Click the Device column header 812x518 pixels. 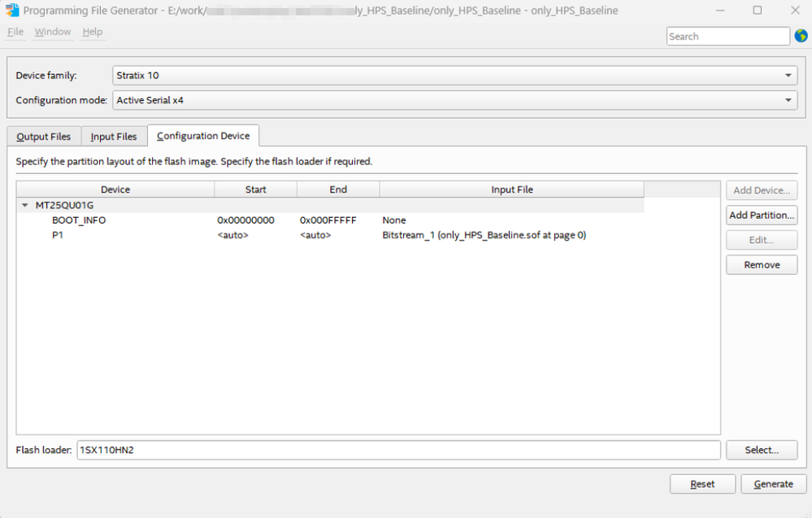[x=115, y=189]
